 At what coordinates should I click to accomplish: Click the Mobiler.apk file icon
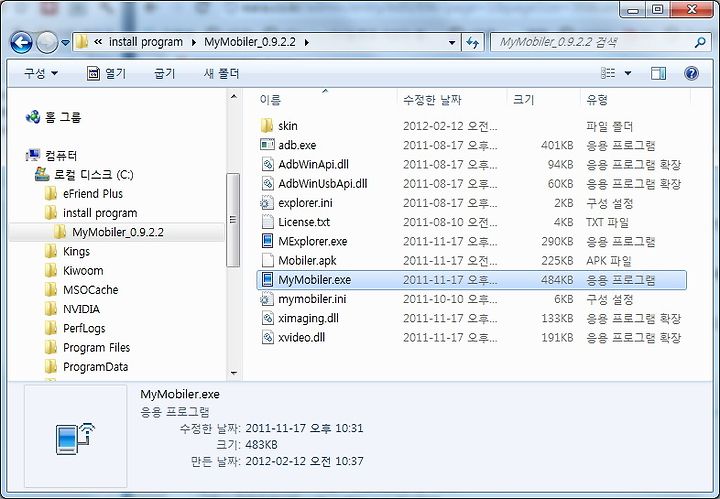267,260
